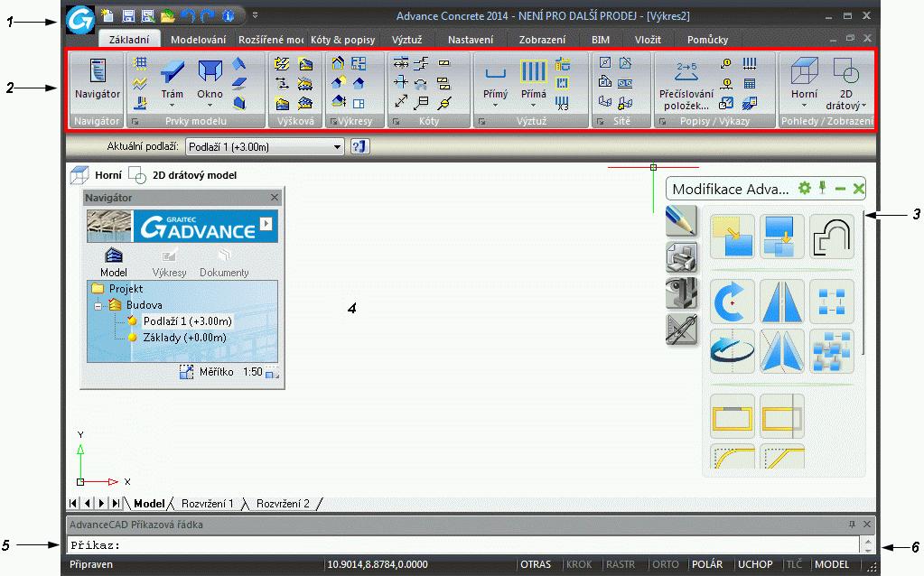Switch to the Modelování ribbon tab
Image resolution: width=924 pixels, height=576 pixels.
(198, 40)
